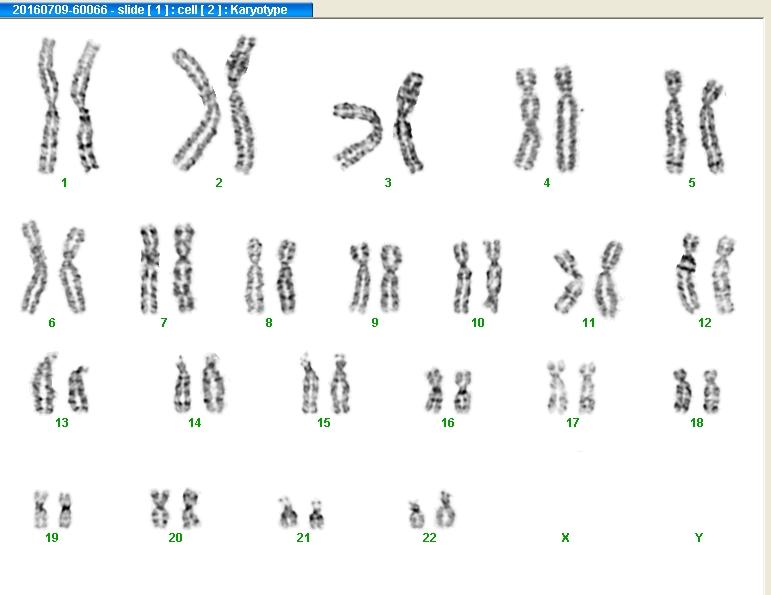The width and height of the screenshot is (771, 595).
Task: Click the green label '13'
Action: [x=61, y=422]
